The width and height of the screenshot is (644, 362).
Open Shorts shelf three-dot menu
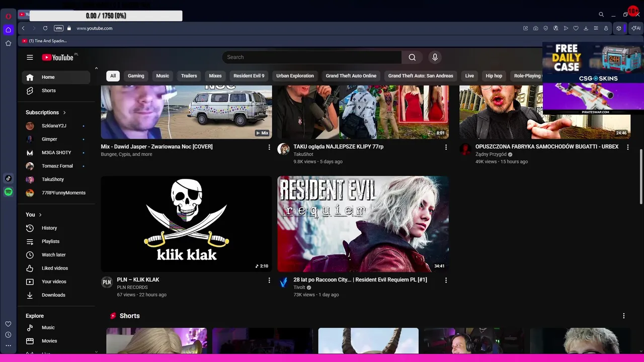click(624, 316)
